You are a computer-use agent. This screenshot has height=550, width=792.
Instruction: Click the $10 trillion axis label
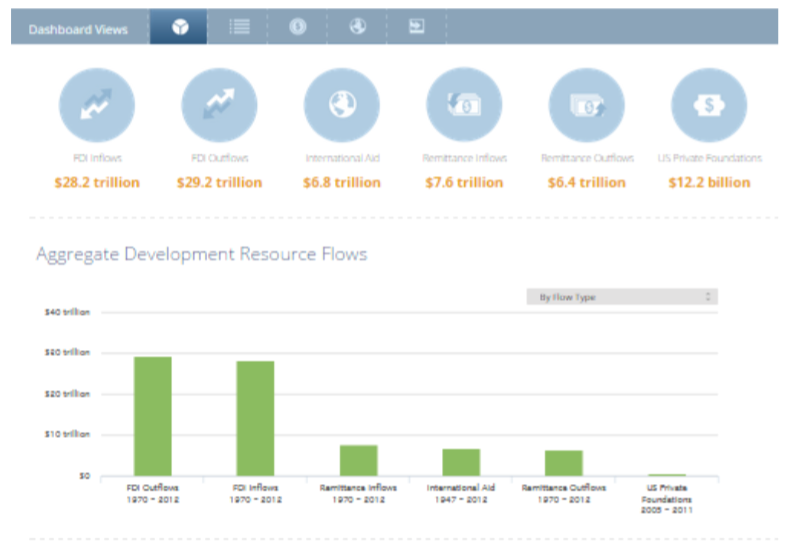click(67, 434)
